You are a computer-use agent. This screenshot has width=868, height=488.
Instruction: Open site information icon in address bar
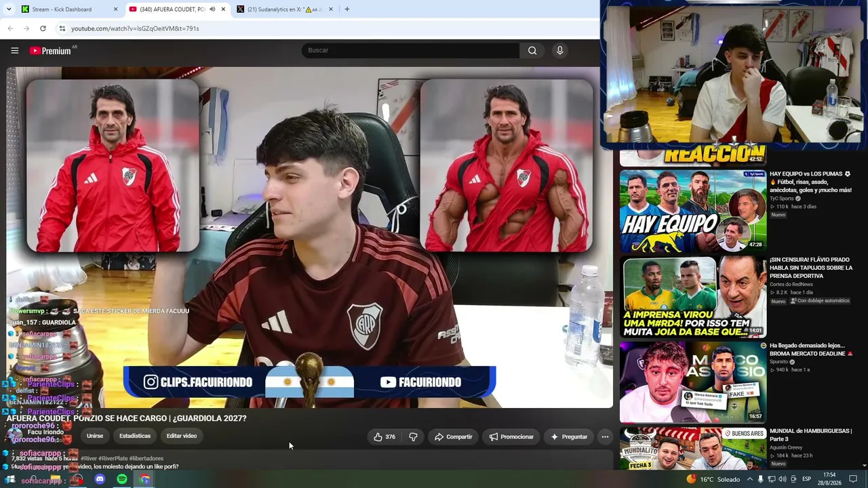pos(62,28)
